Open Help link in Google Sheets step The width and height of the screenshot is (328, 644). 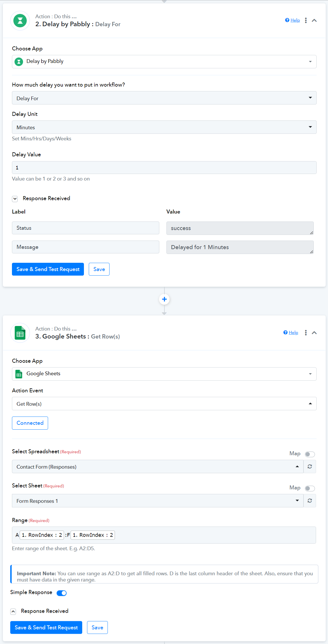(x=293, y=333)
